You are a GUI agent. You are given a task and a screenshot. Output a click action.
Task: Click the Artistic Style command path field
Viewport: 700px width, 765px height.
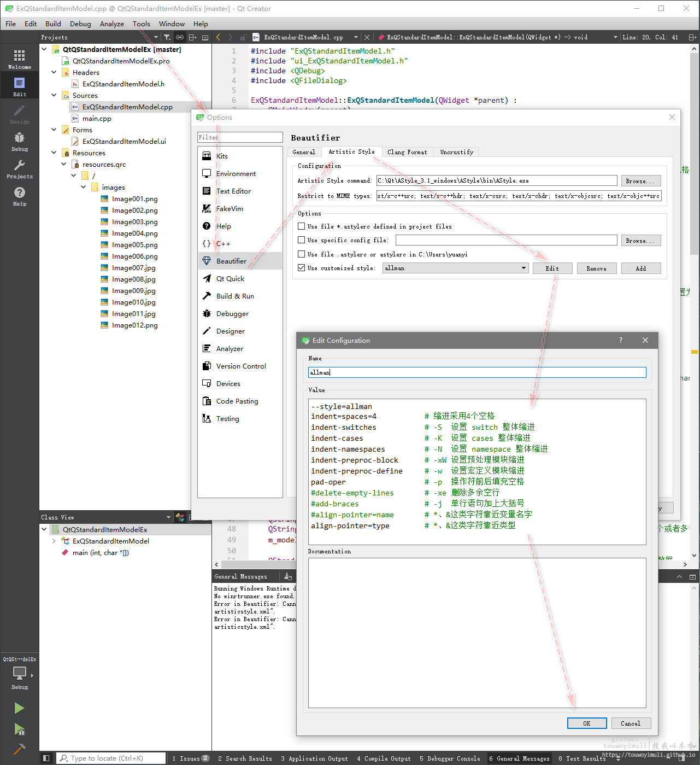click(x=496, y=180)
